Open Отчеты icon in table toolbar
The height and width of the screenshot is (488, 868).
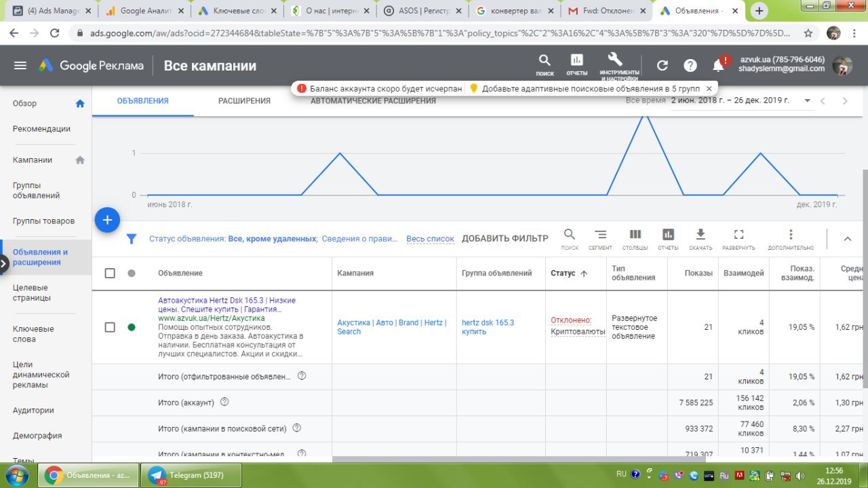(668, 239)
